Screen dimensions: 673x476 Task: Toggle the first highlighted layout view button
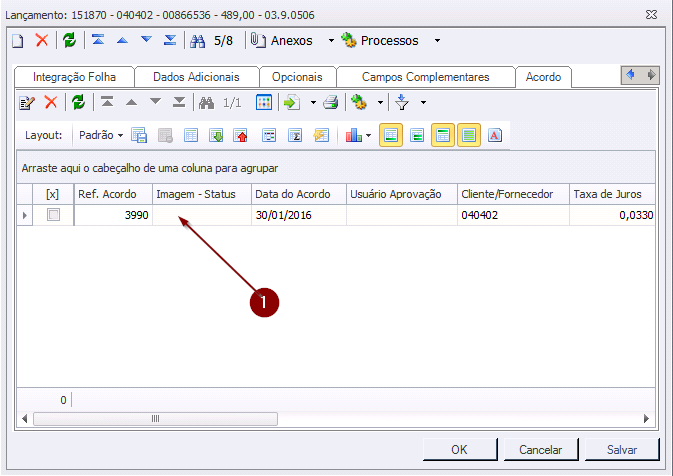pyautogui.click(x=391, y=135)
